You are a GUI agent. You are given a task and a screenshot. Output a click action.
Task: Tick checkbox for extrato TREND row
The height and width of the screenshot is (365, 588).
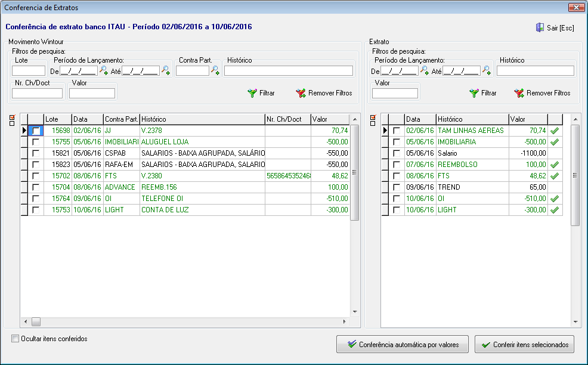pyautogui.click(x=397, y=187)
